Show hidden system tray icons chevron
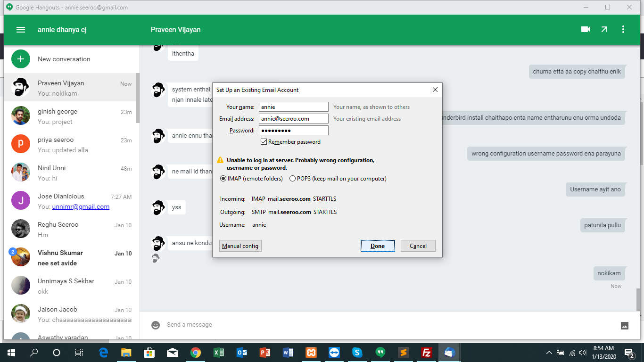 549,353
